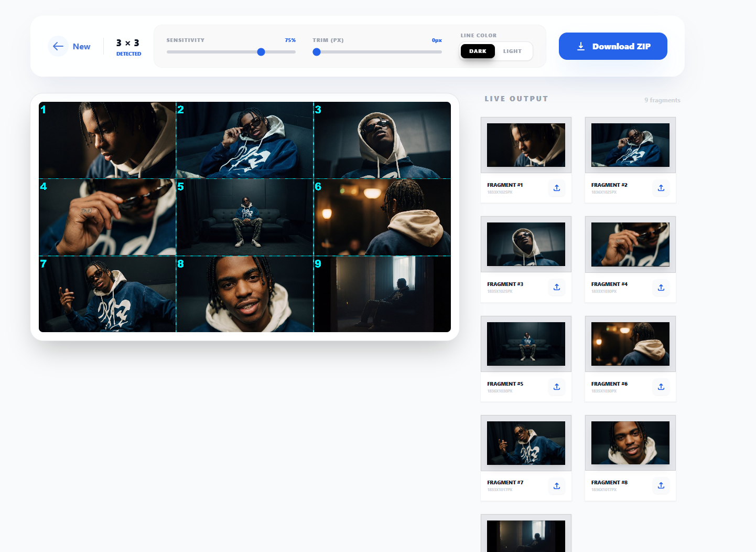Open Fragment #6 thumbnail preview
This screenshot has height=552, width=756.
[630, 344]
